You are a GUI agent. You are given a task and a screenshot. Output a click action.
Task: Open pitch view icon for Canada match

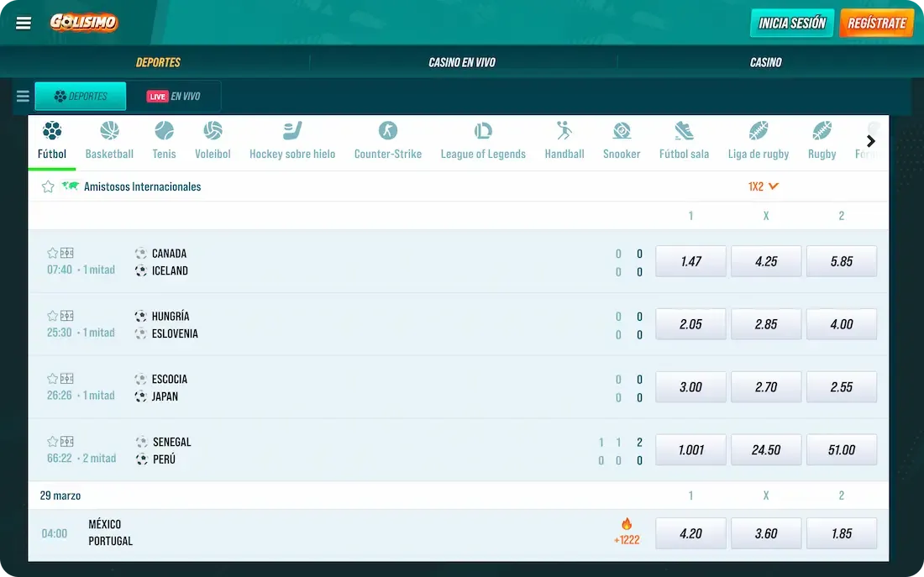[x=67, y=253]
